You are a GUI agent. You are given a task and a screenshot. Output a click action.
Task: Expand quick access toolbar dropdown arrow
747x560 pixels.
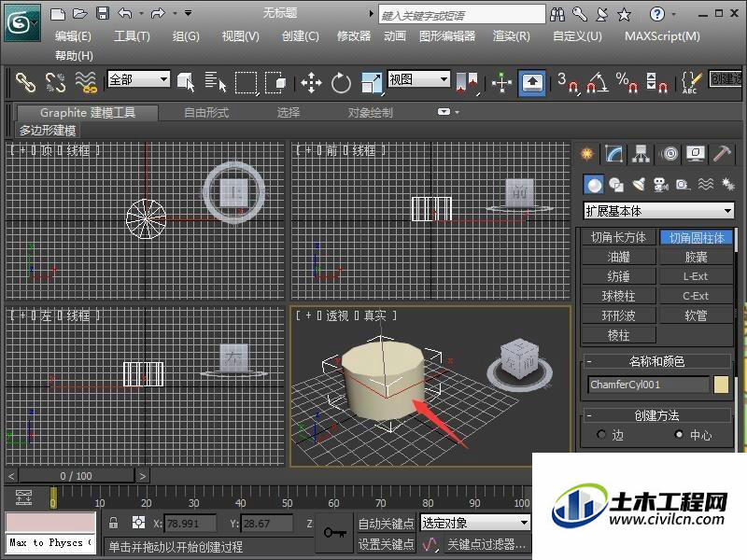tap(189, 13)
